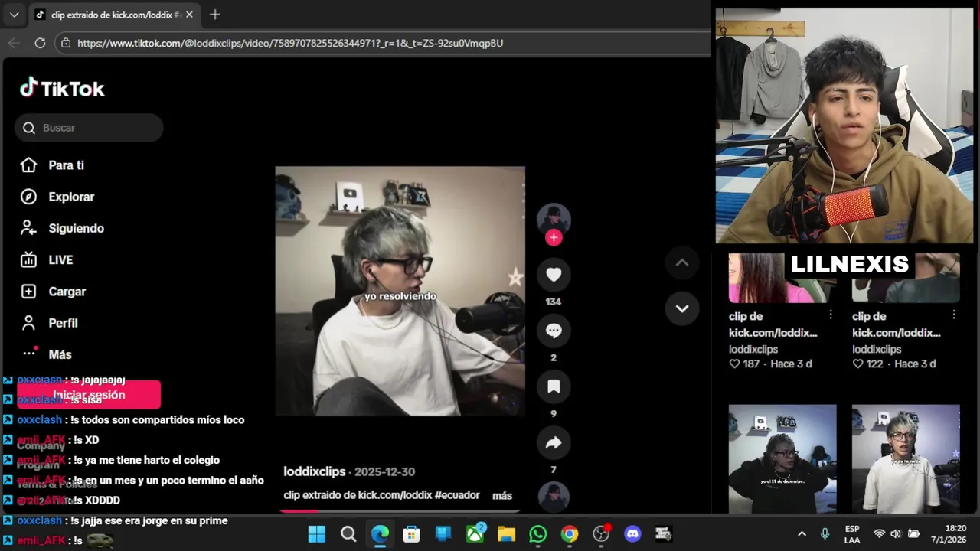Viewport: 980px width, 551px height.
Task: Click the tiktok.com URL address bar
Action: [383, 43]
